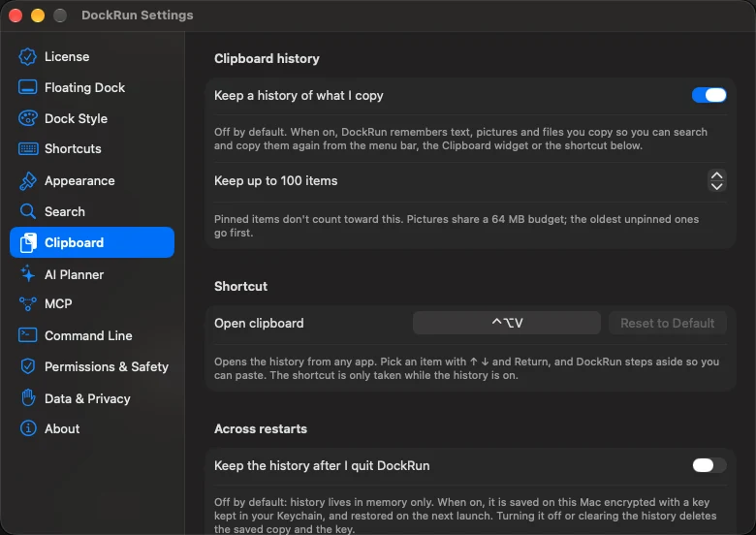The width and height of the screenshot is (756, 535).
Task: Click the Search magnifier icon
Action: click(27, 211)
